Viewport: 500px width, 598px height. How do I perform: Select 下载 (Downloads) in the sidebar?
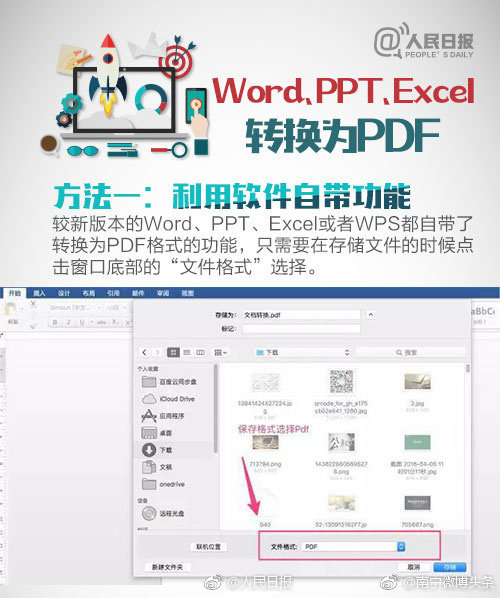point(157,450)
